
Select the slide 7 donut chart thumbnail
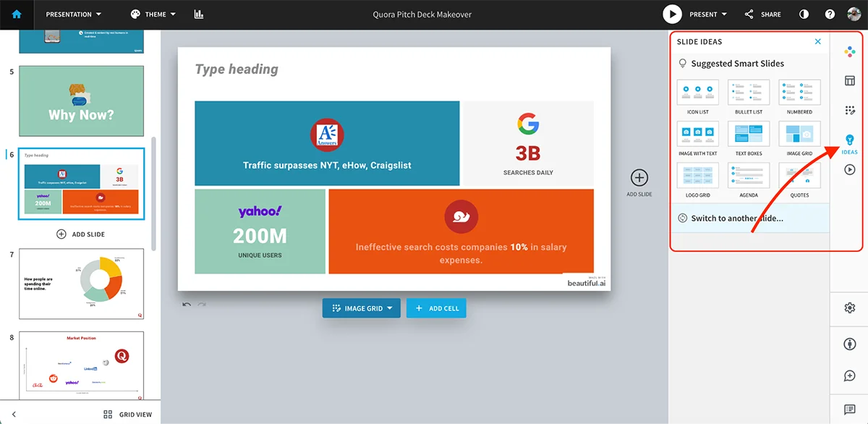(x=81, y=284)
